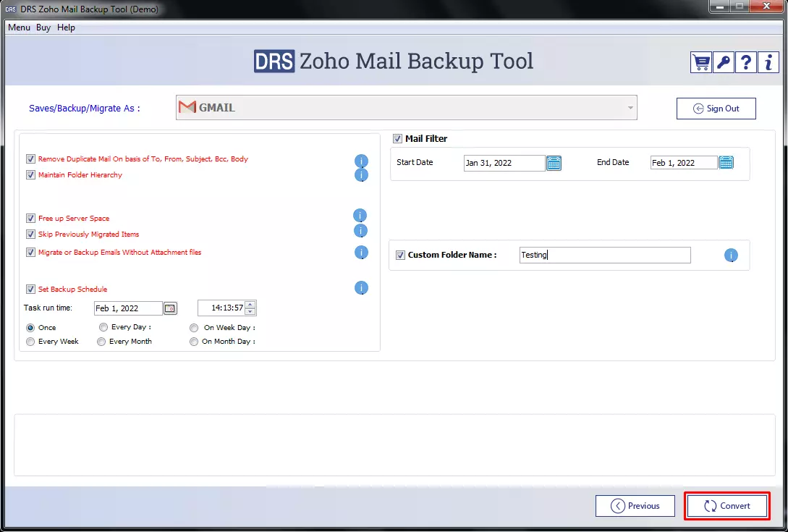Show info for Maintain Folder Hierarchy

[x=361, y=175]
